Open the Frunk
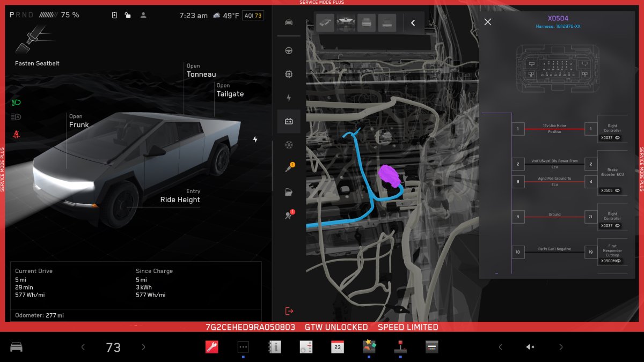The width and height of the screenshot is (644, 362). pos(79,121)
